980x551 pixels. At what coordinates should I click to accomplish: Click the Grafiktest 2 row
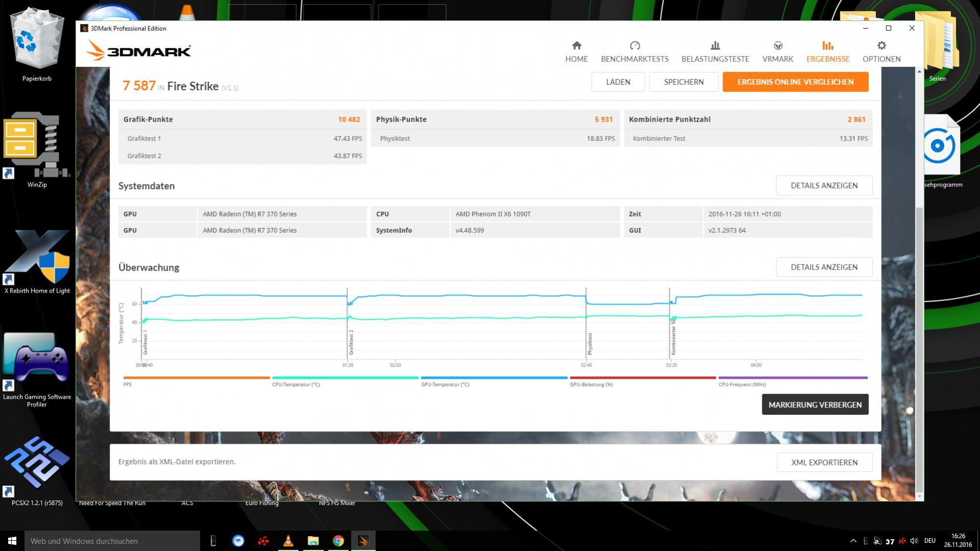pos(243,156)
